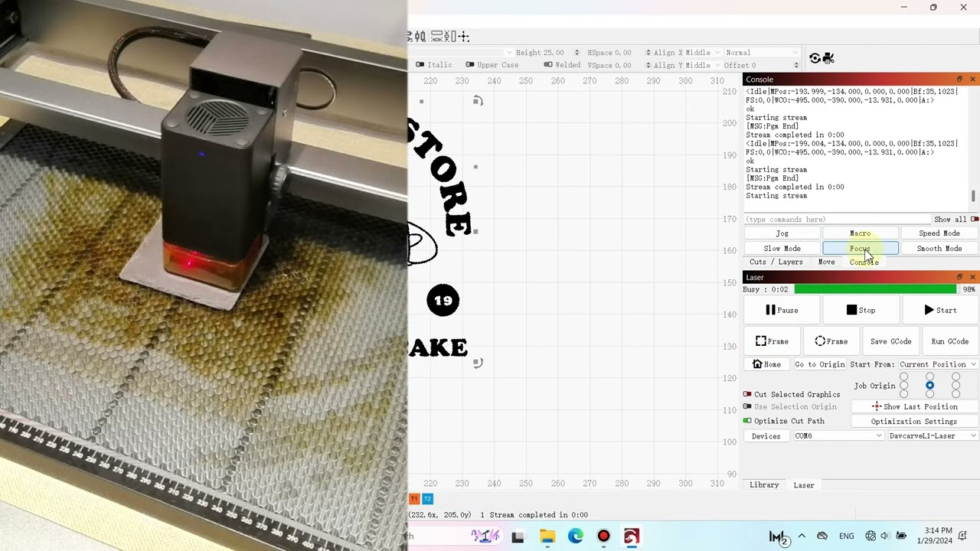Click the console command input field

point(837,220)
